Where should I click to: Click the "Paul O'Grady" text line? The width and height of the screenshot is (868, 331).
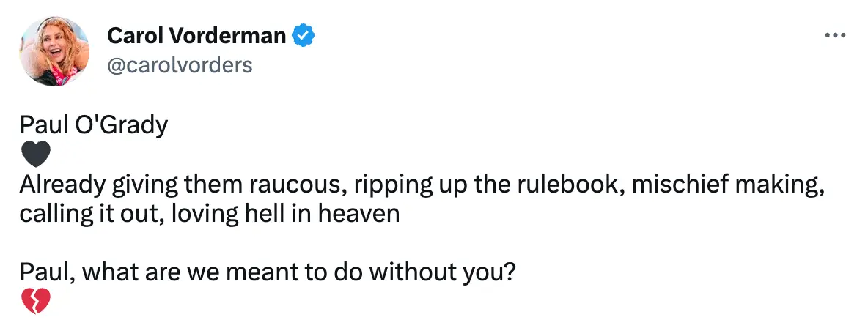94,125
